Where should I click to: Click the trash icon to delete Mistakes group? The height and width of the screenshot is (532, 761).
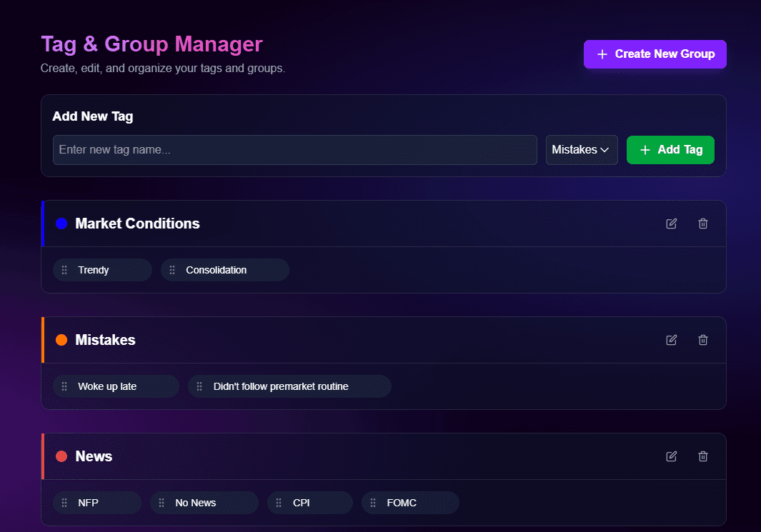tap(702, 340)
